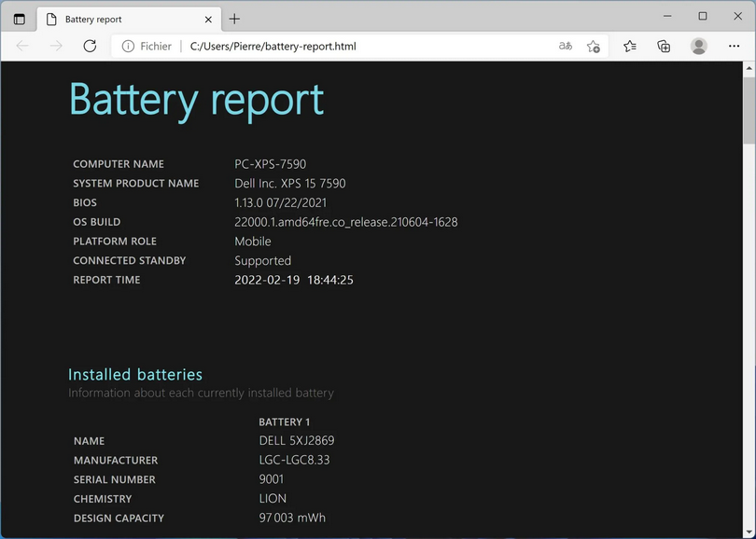Click the scrollbar up arrow
The width and height of the screenshot is (756, 539).
click(749, 68)
